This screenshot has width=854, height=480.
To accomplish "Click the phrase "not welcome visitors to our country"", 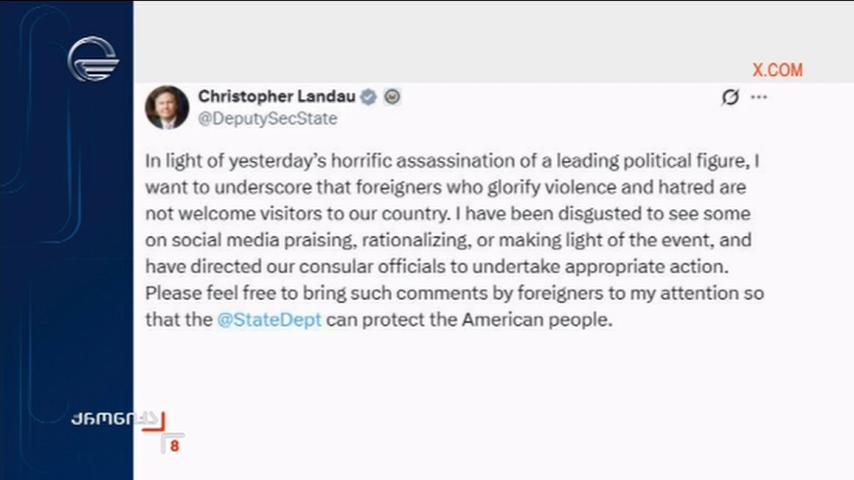I will 298,213.
